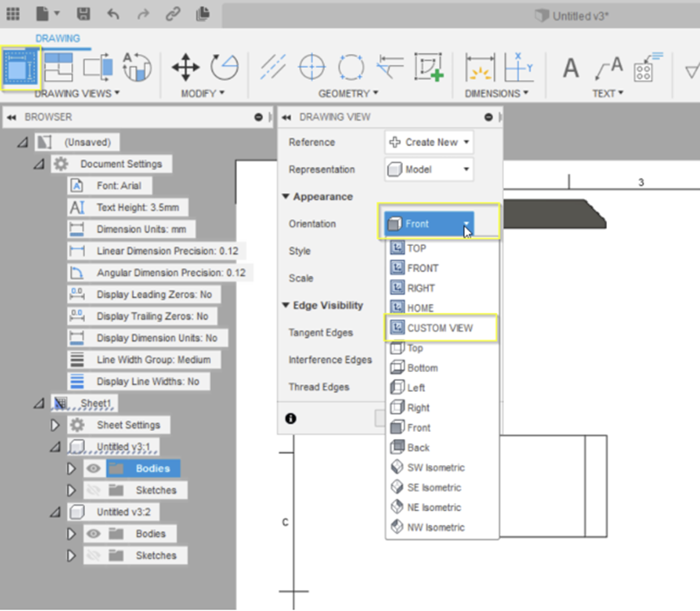Select the Move tool in Modify group

point(187,66)
